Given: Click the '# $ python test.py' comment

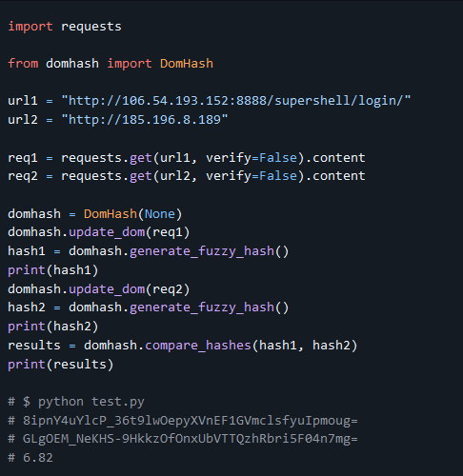Looking at the screenshot, I should [76, 402].
